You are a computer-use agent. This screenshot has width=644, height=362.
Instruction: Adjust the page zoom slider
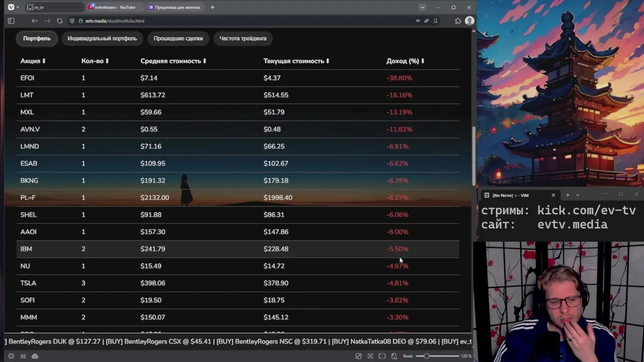[x=438, y=356]
